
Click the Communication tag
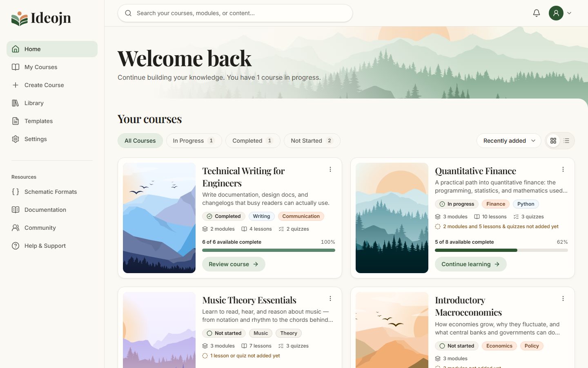(x=301, y=216)
